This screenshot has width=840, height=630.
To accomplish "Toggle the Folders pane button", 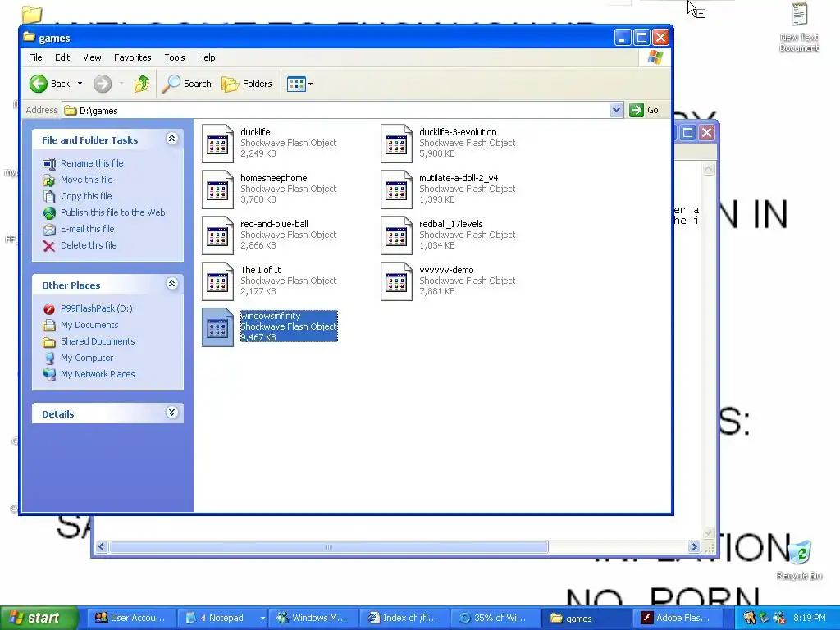I will pyautogui.click(x=247, y=84).
